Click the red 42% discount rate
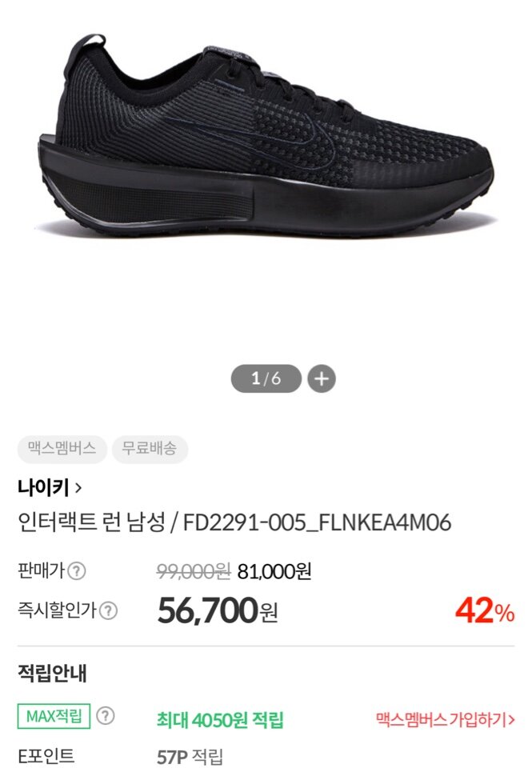The height and width of the screenshot is (776, 532). [x=485, y=610]
